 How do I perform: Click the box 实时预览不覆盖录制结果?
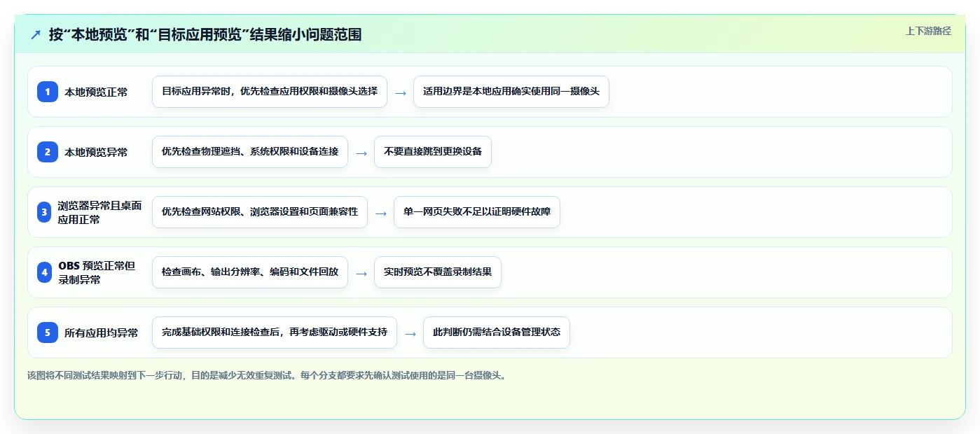[x=438, y=272]
